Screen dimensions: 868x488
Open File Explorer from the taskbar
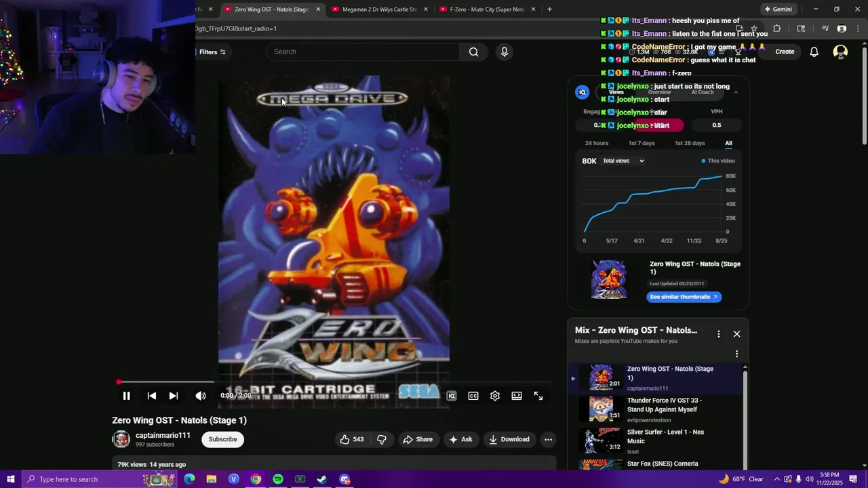[x=212, y=479]
